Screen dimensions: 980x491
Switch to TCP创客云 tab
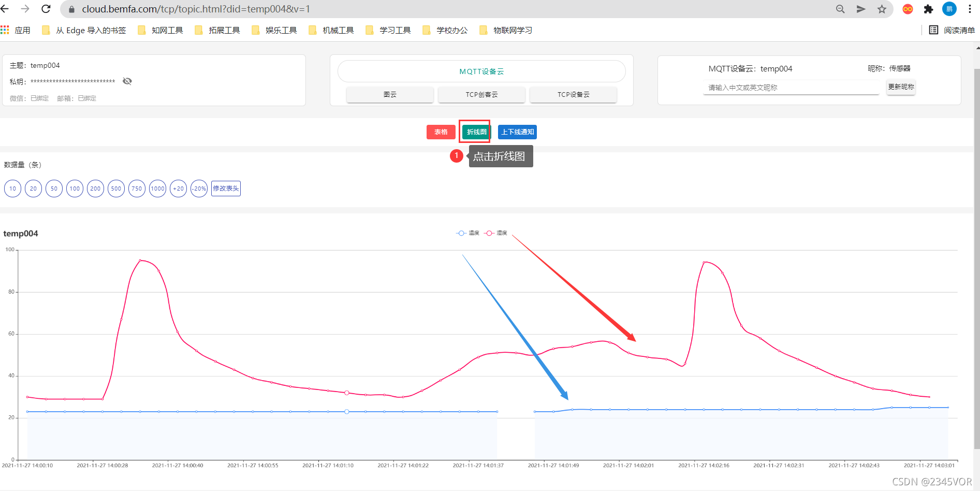point(481,95)
